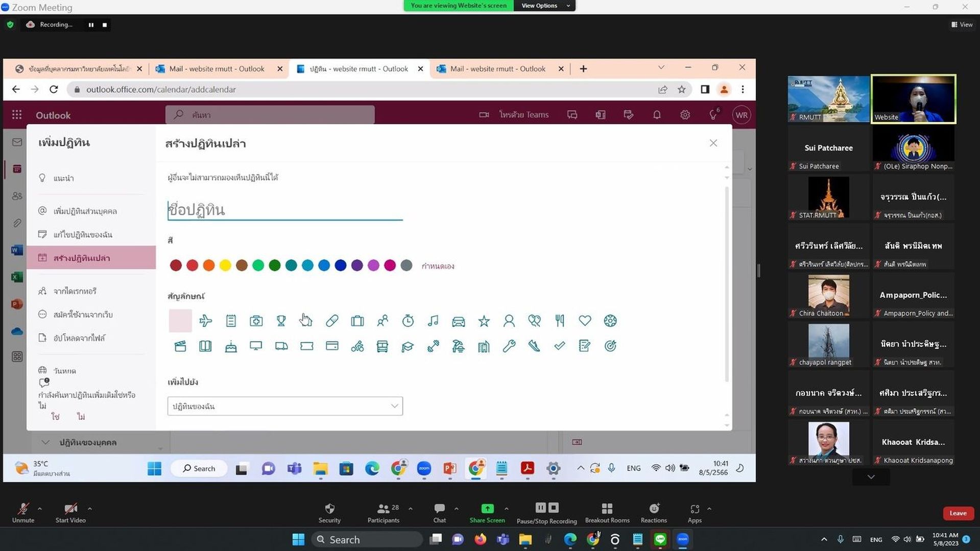Open the ปฏิทินของฉัน dropdown
This screenshot has height=551, width=980.
point(285,406)
